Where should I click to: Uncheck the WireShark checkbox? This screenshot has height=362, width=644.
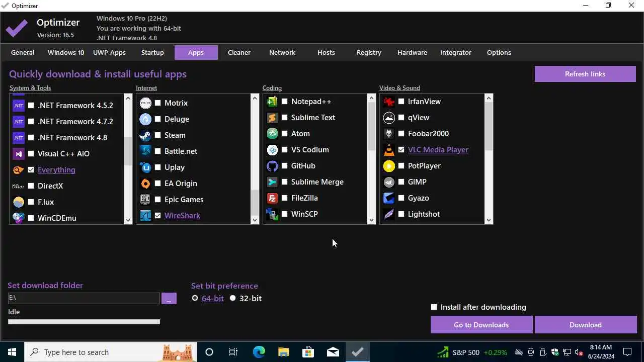[158, 216]
